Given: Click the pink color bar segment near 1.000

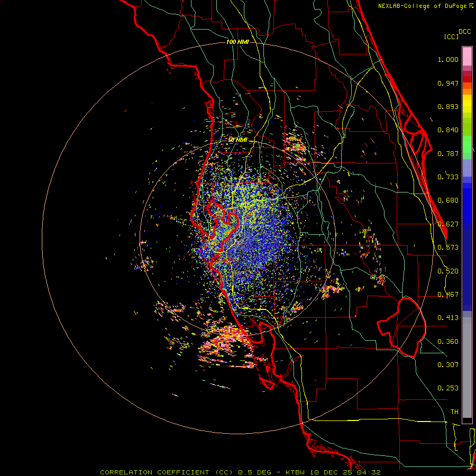Looking at the screenshot, I should click(467, 57).
